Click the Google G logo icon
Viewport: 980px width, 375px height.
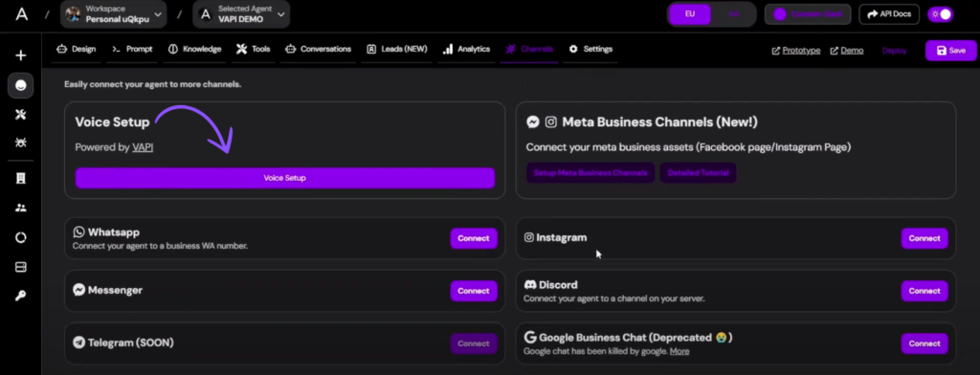530,338
